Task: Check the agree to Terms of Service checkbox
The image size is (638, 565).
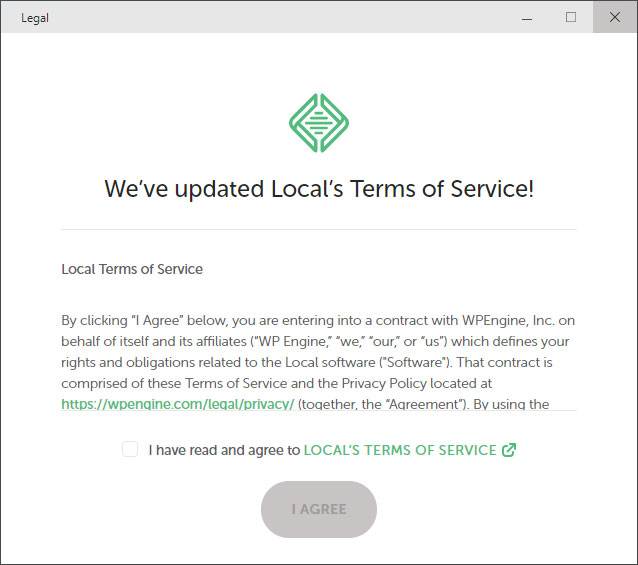Action: [130, 449]
